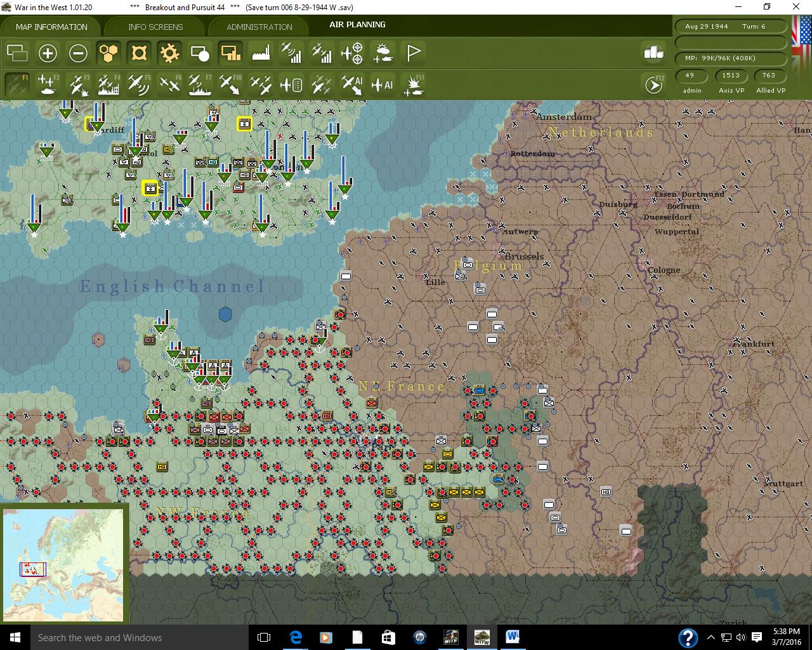The image size is (812, 650).
Task: Click the Windows Start button
Action: [x=15, y=637]
